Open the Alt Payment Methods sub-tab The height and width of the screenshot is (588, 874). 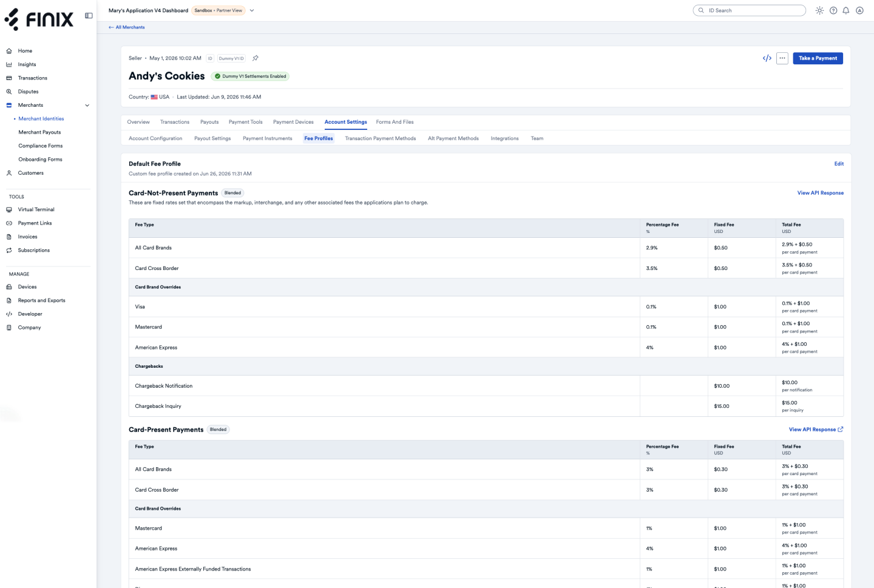pyautogui.click(x=453, y=138)
